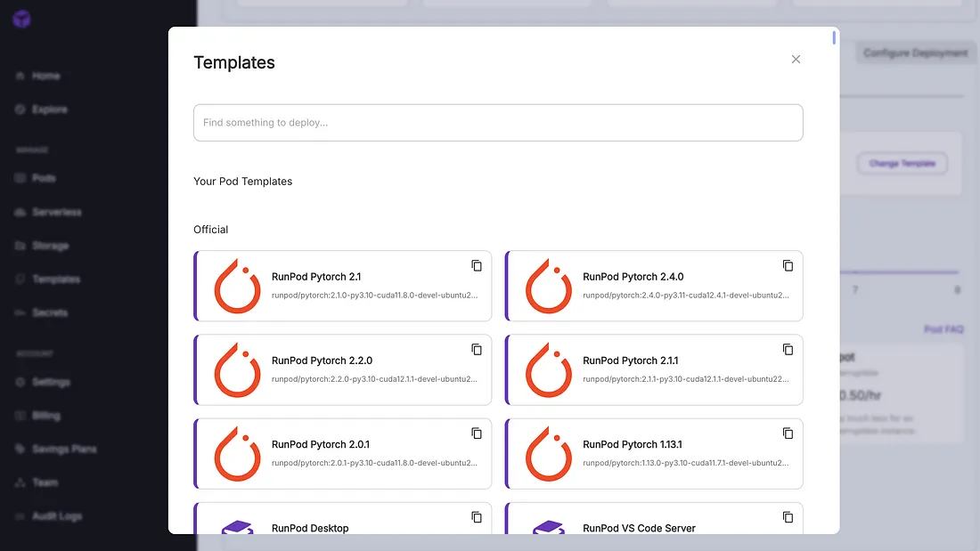Viewport: 980px width, 551px height.
Task: Click Storage icon in the sidebar
Action: pyautogui.click(x=20, y=246)
